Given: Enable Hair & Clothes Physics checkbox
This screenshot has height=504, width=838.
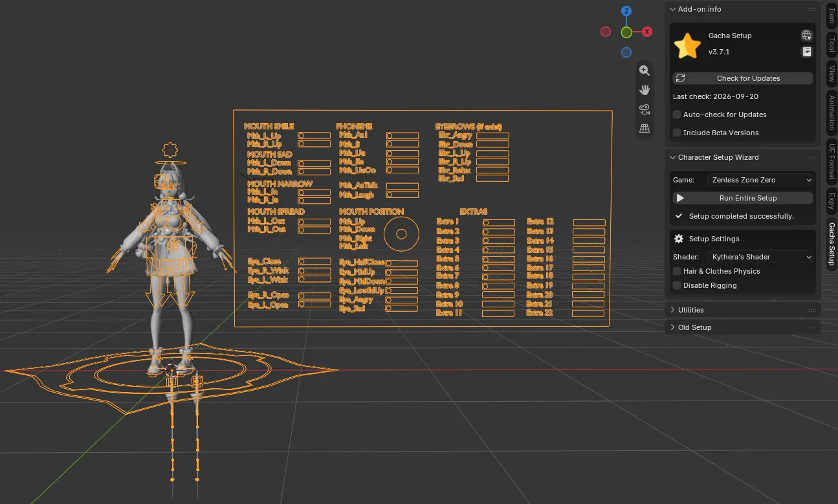Looking at the screenshot, I should [677, 271].
